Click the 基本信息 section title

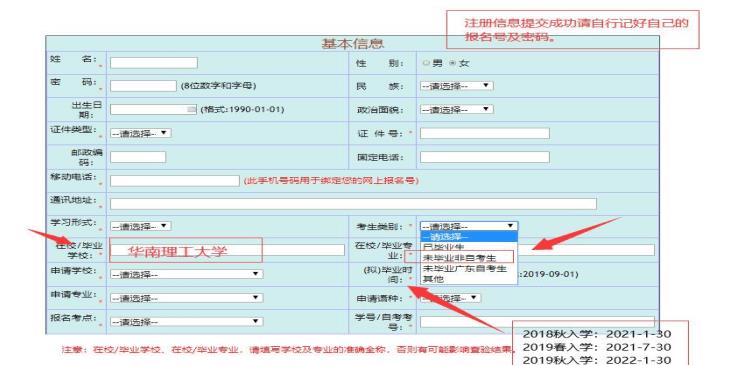[352, 44]
